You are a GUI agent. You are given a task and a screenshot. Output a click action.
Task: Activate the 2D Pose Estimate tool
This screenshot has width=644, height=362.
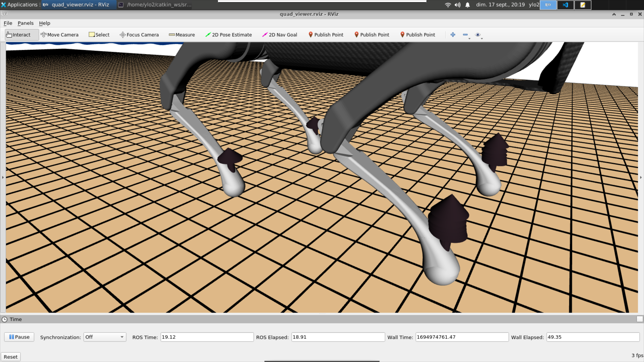coord(229,35)
